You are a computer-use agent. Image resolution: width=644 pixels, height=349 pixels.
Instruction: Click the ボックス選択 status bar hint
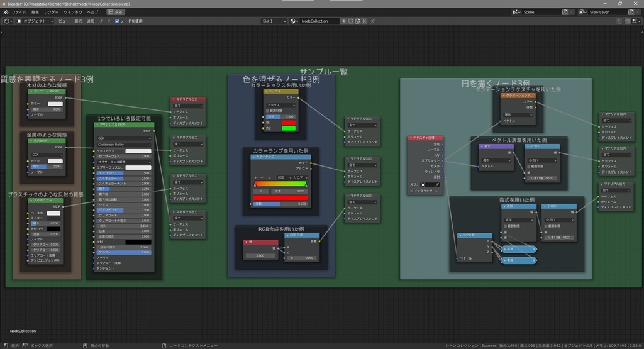point(42,346)
